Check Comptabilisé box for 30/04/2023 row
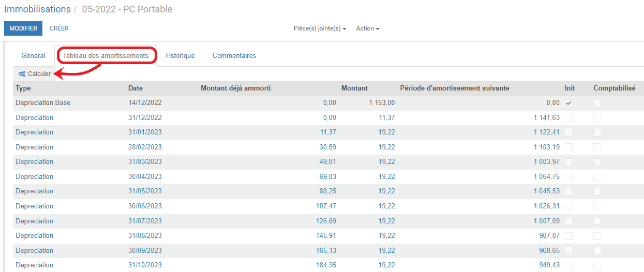 [x=597, y=177]
